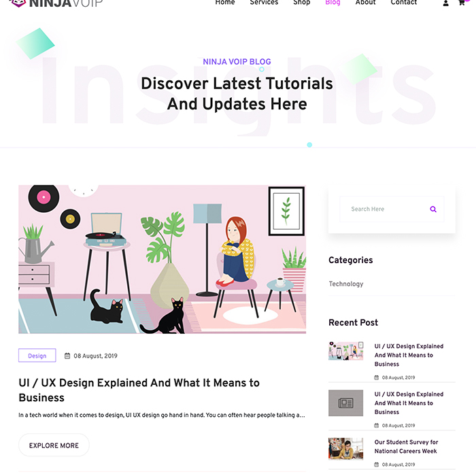Open the Home menu item
Image resolution: width=476 pixels, height=476 pixels.
[x=225, y=3]
